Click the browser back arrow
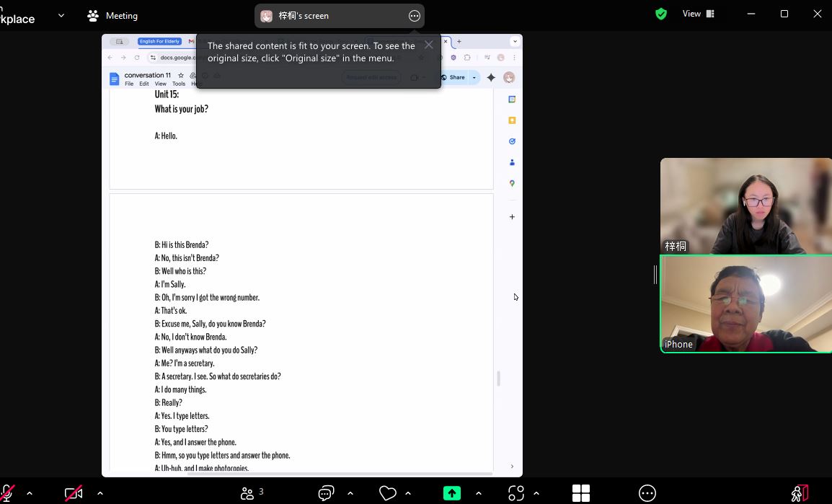This screenshot has height=504, width=832. click(110, 57)
